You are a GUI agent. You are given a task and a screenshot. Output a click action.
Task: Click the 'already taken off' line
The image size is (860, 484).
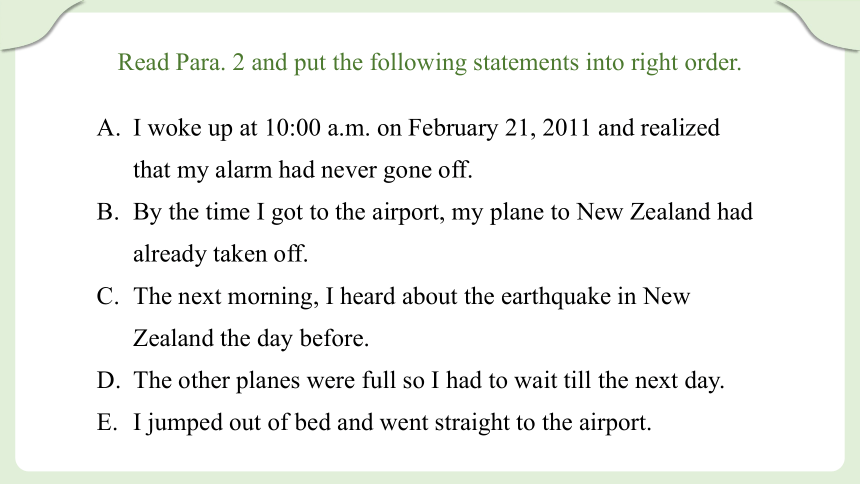(x=220, y=254)
